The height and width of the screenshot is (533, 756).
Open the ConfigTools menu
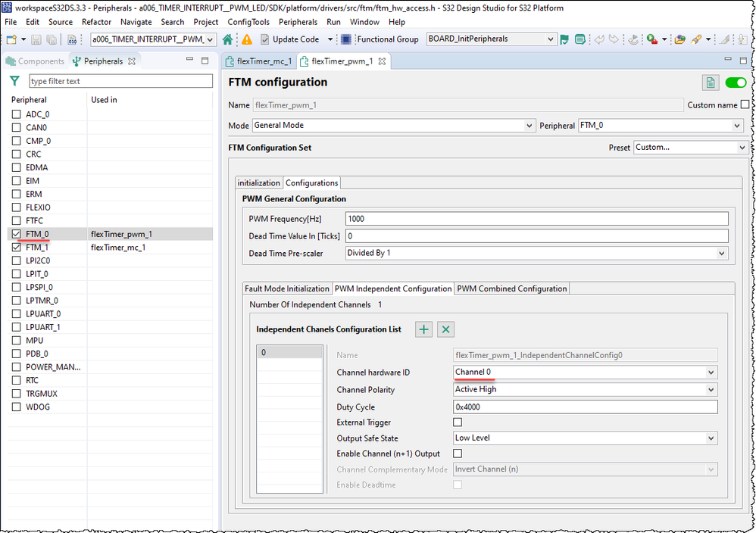click(x=248, y=22)
